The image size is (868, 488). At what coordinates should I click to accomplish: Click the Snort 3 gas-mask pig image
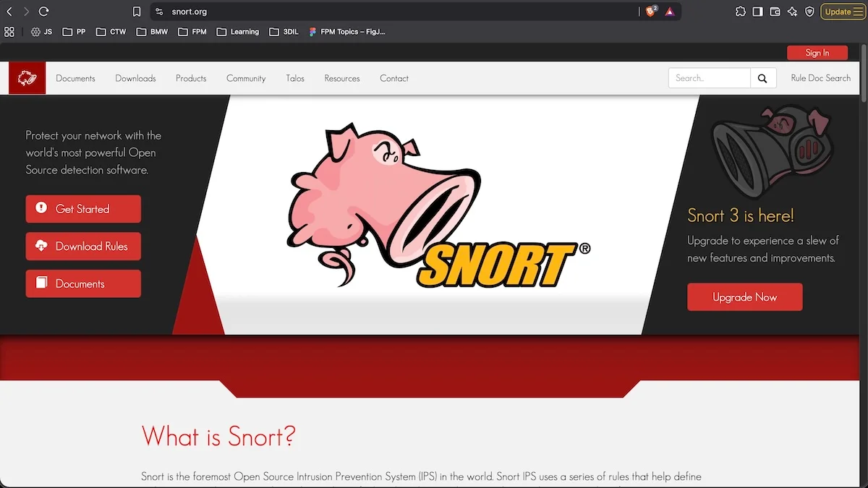pos(773,150)
